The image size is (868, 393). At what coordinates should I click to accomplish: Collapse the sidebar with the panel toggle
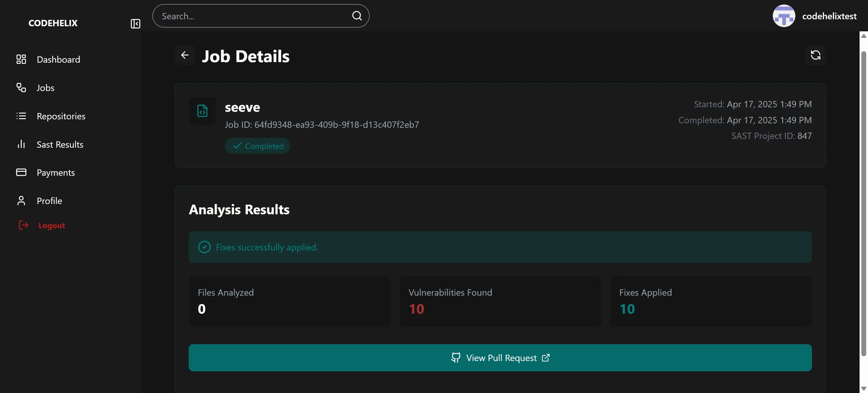coord(135,24)
